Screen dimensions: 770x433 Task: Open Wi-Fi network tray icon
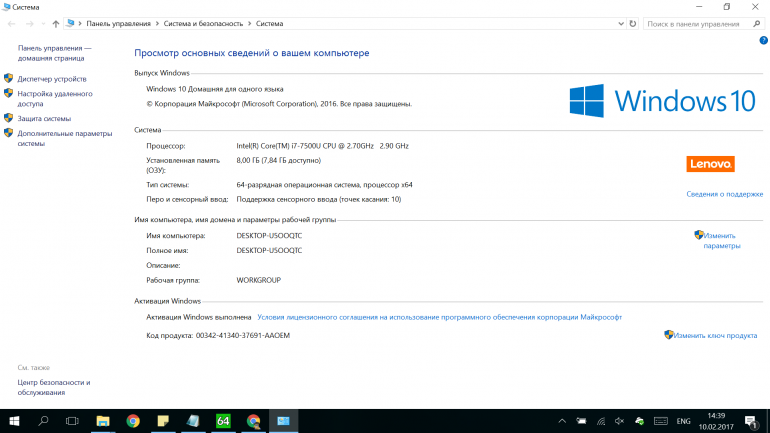(601, 421)
